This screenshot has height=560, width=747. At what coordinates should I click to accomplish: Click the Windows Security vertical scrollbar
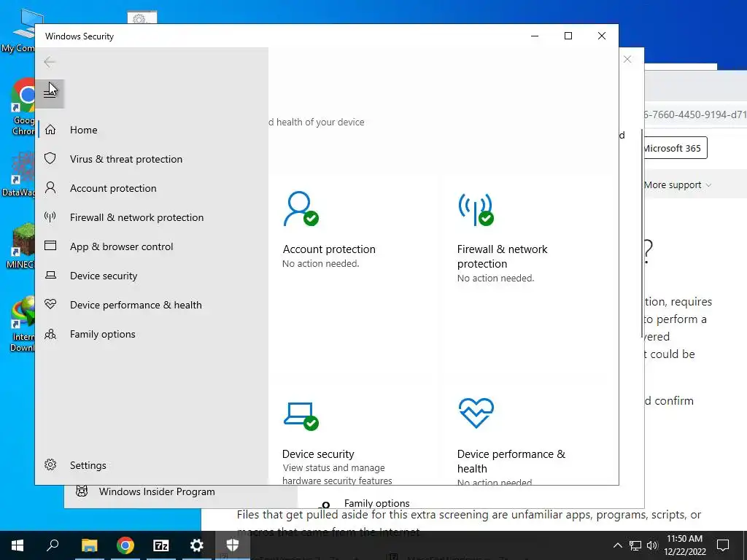(642, 233)
